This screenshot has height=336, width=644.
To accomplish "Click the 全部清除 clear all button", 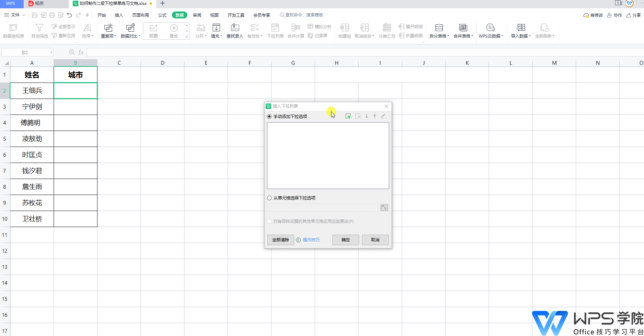I will [281, 240].
